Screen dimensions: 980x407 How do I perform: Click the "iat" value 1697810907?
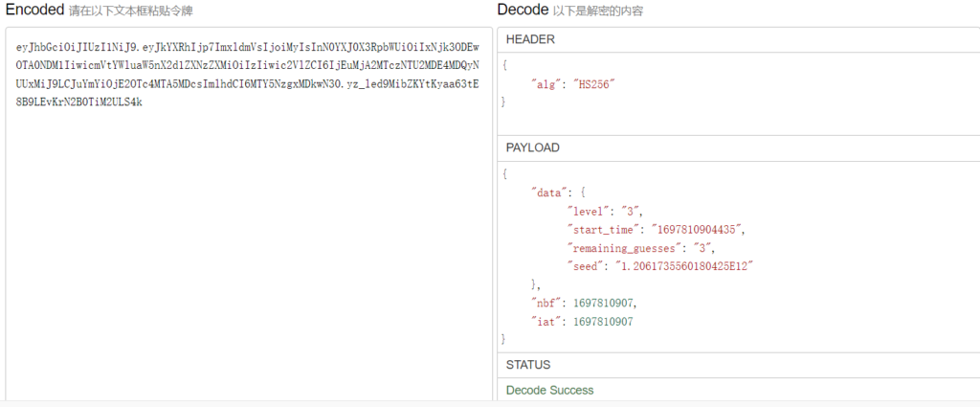point(603,321)
